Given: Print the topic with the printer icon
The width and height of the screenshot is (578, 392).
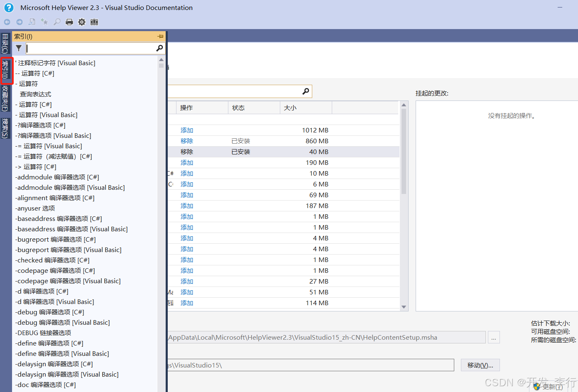Looking at the screenshot, I should tap(69, 22).
